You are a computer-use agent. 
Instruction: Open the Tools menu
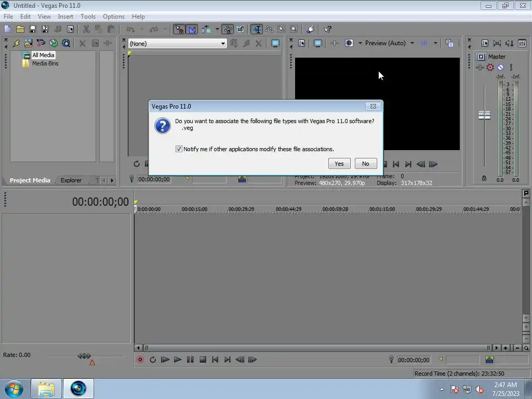(x=88, y=16)
